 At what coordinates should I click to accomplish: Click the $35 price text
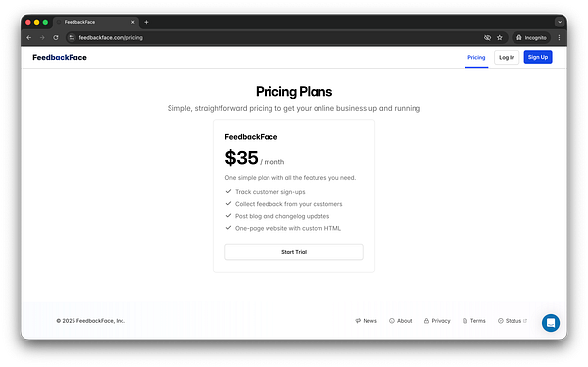[241, 158]
